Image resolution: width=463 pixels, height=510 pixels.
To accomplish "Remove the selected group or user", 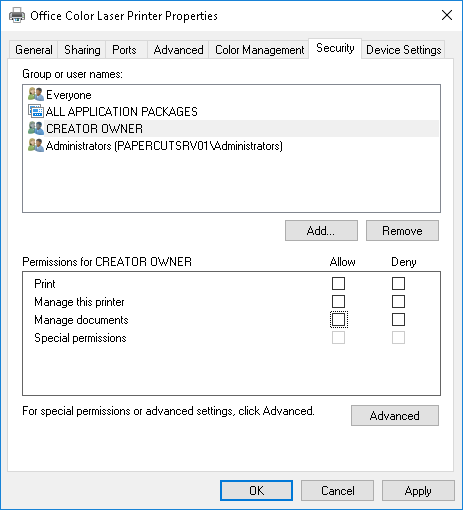I will 402,230.
